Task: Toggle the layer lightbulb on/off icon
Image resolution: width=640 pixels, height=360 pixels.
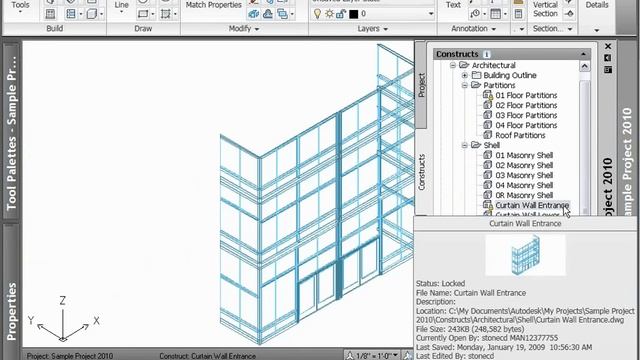Action: [x=317, y=14]
